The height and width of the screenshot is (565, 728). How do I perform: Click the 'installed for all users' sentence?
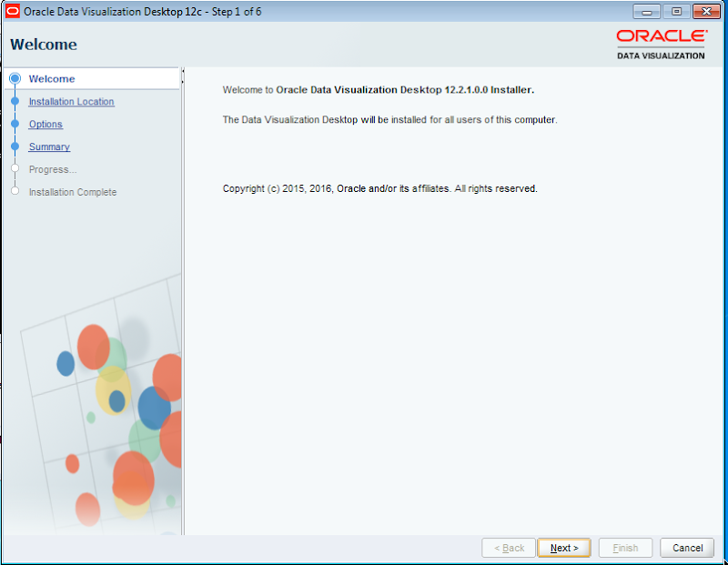(x=390, y=120)
